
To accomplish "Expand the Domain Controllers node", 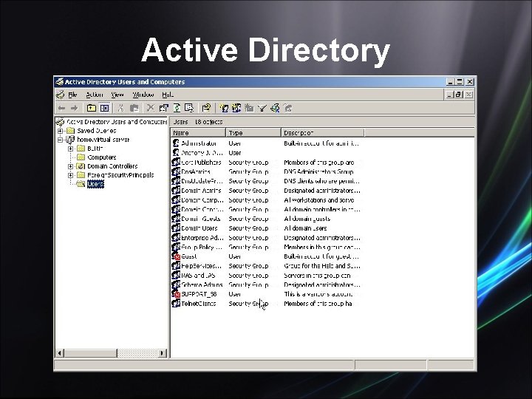I will point(70,166).
